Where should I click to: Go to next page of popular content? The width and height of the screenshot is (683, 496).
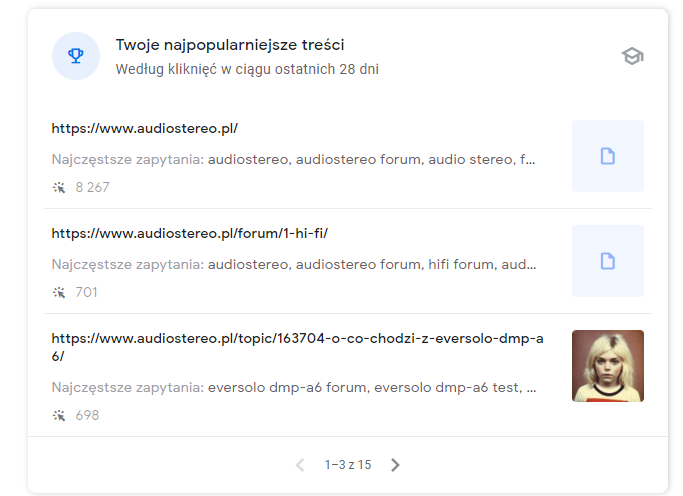point(395,465)
